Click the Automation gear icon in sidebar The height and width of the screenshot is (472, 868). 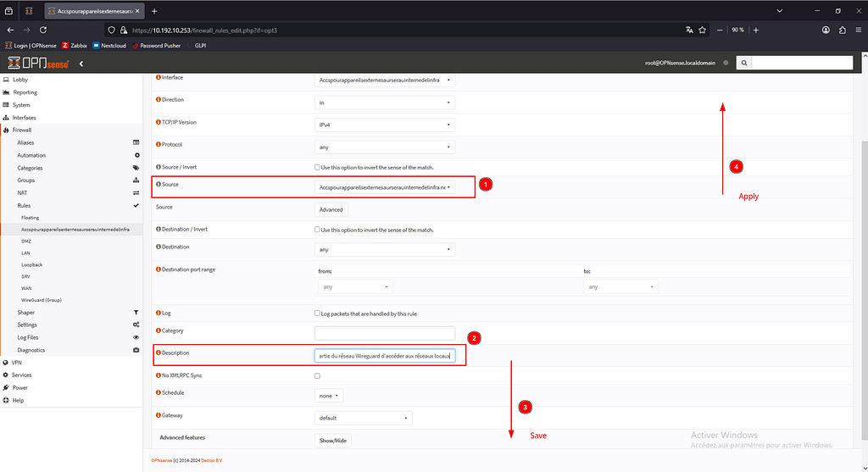(x=136, y=155)
